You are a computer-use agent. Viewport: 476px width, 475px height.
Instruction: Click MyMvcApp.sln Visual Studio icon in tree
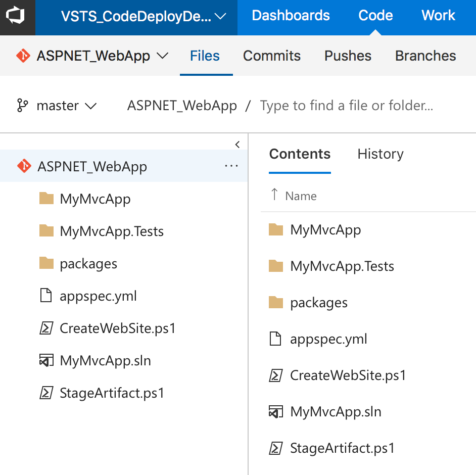[x=46, y=360]
